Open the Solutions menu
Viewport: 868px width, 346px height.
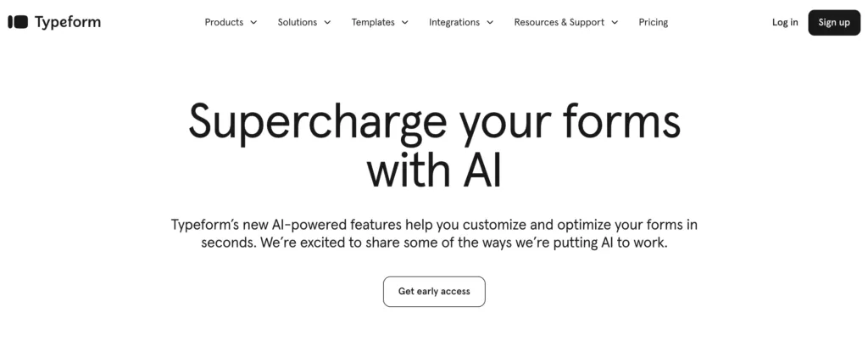[x=297, y=22]
